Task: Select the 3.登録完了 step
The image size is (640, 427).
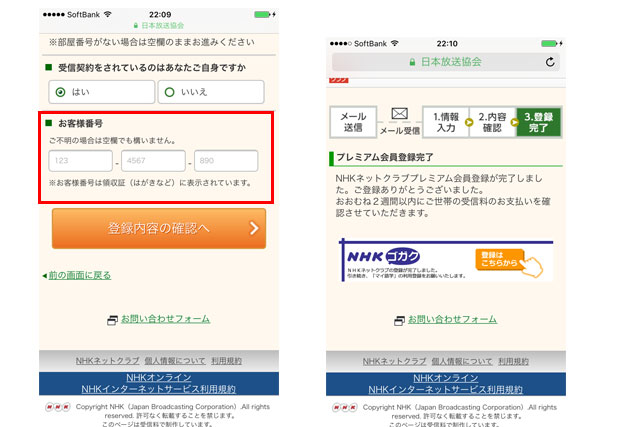Action: click(x=539, y=122)
